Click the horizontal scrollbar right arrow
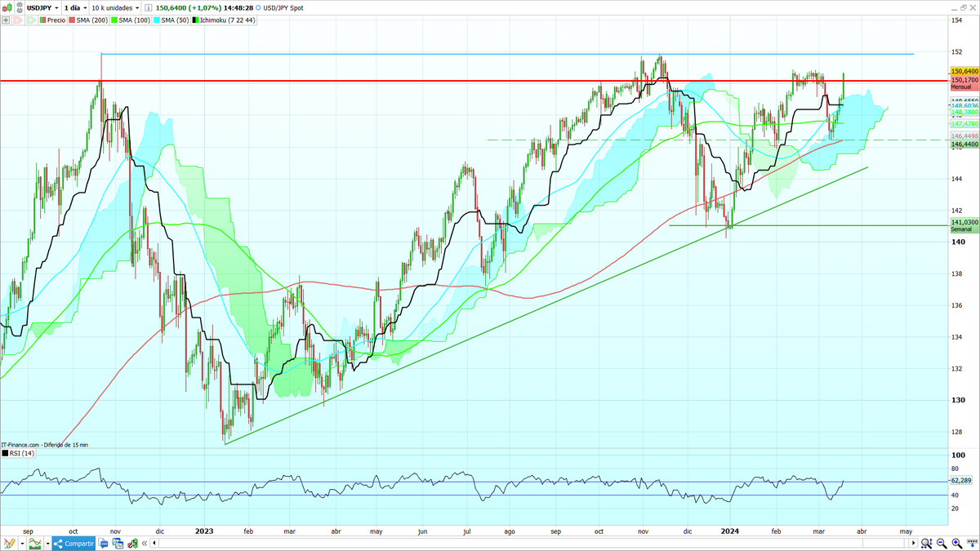 pyautogui.click(x=914, y=543)
